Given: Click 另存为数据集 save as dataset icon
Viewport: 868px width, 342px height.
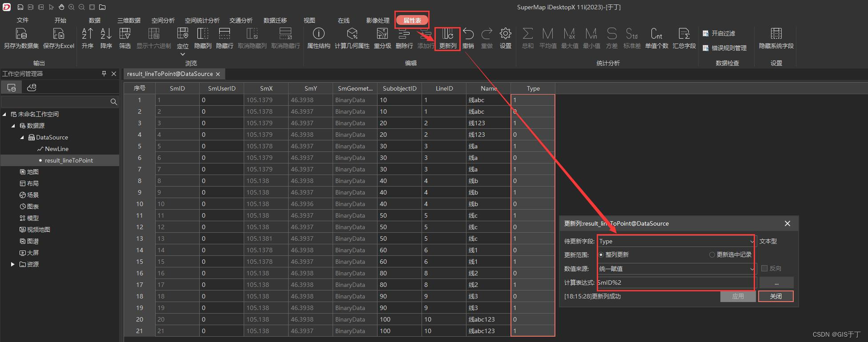Looking at the screenshot, I should [x=21, y=38].
